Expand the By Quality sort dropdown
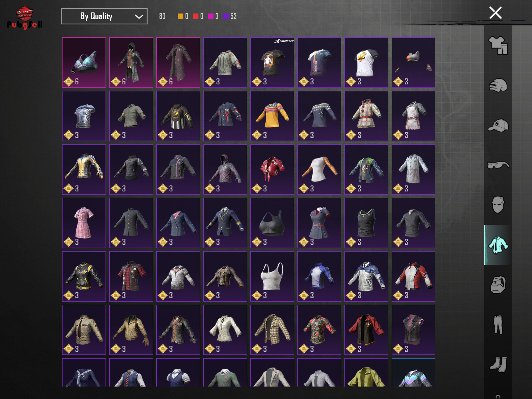The width and height of the screenshot is (532, 399). [104, 16]
